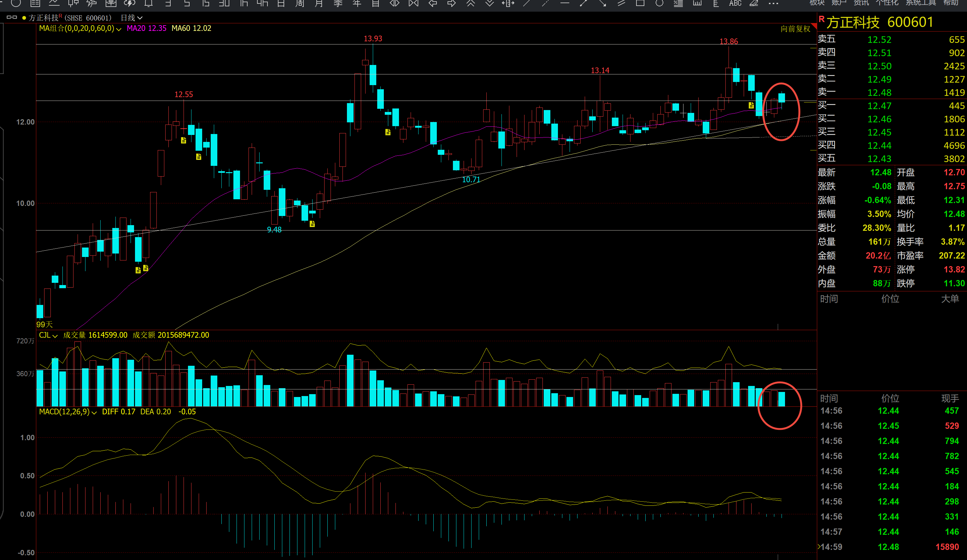967x560 pixels.
Task: Select the ABC text annotation tool
Action: 735,3
